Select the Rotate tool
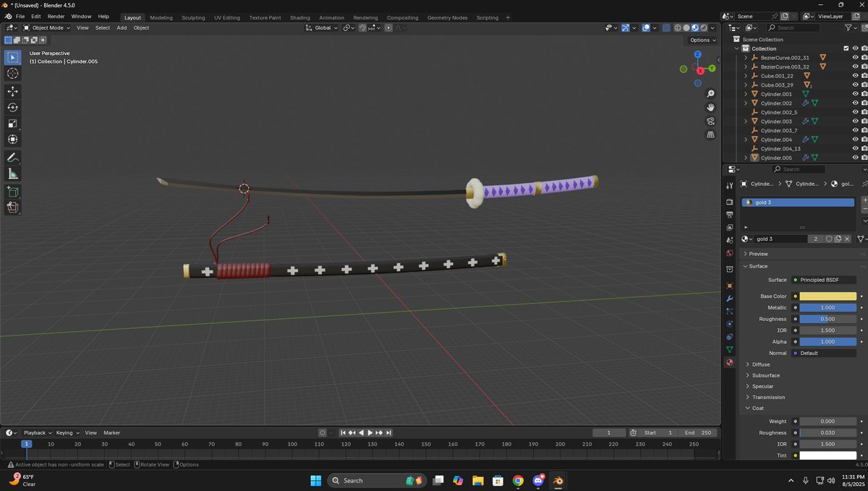The width and height of the screenshot is (868, 491). point(13,107)
